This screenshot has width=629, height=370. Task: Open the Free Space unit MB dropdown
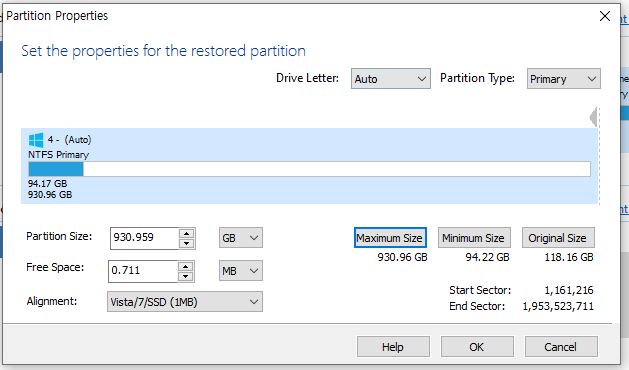tap(241, 271)
